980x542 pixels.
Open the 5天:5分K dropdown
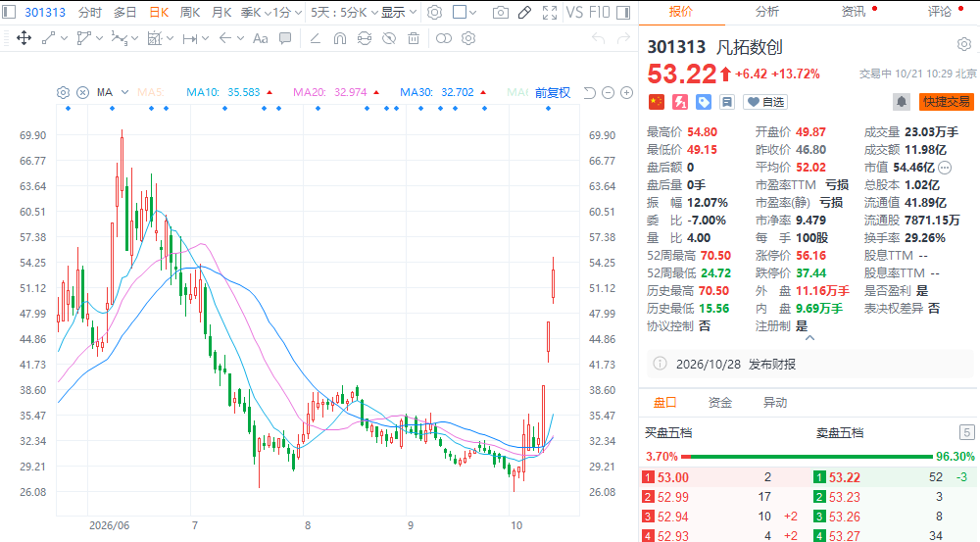344,13
